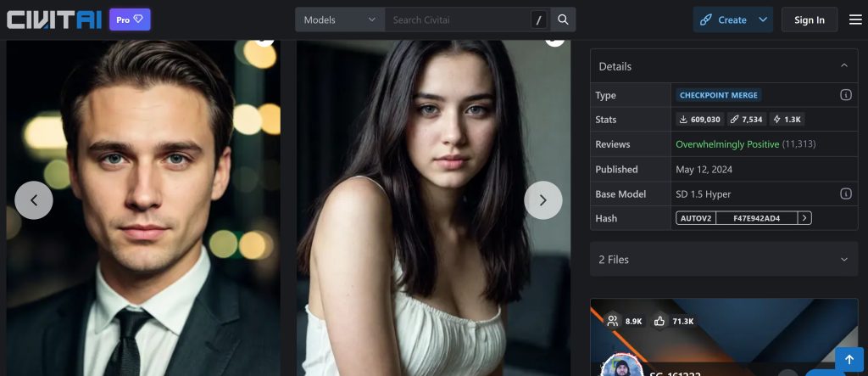868x376 pixels.
Task: Click the Sign In button
Action: point(809,20)
